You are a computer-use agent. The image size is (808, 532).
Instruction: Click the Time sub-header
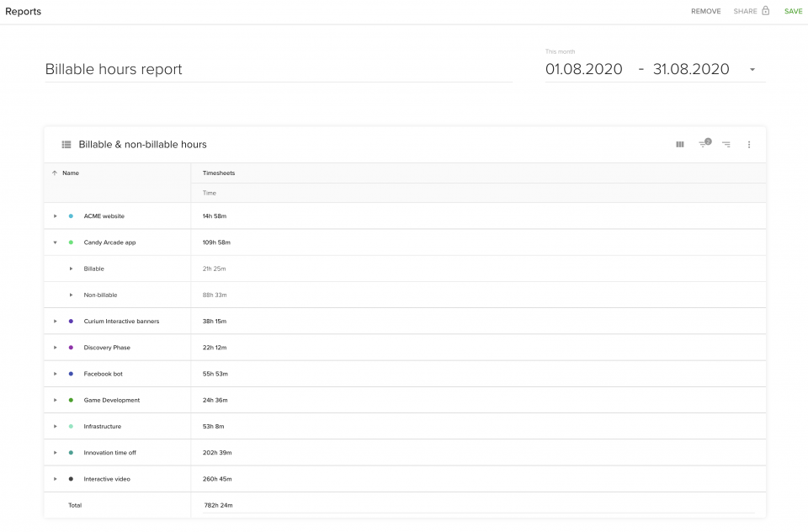pyautogui.click(x=210, y=193)
